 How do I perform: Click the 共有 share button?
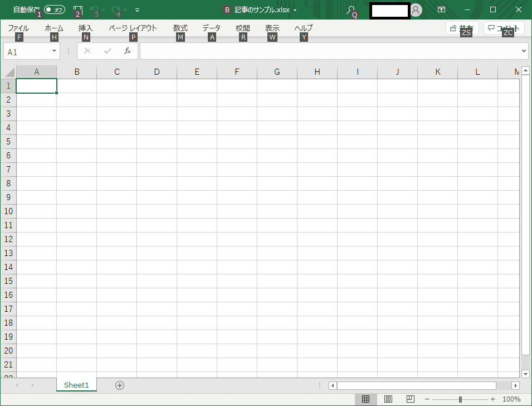[462, 28]
